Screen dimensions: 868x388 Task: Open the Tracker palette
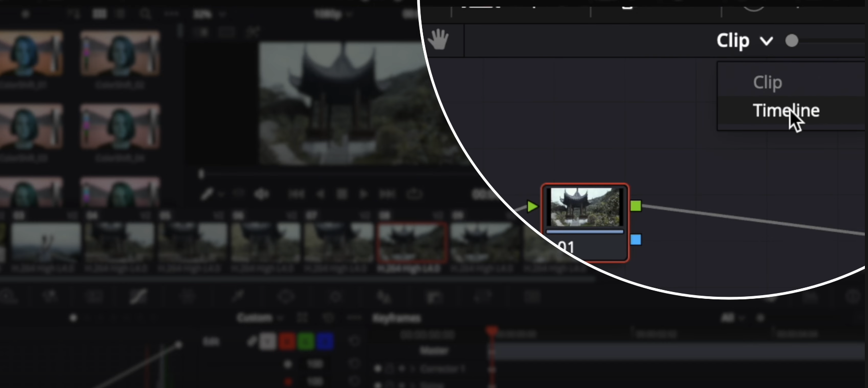[335, 297]
